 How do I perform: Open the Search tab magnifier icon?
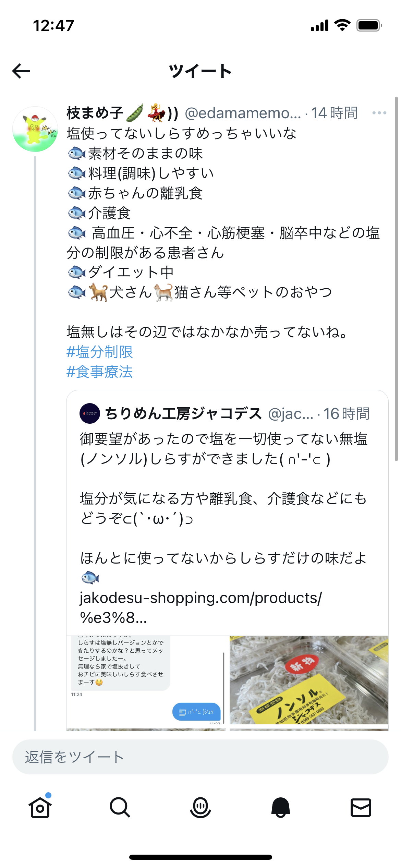(120, 807)
